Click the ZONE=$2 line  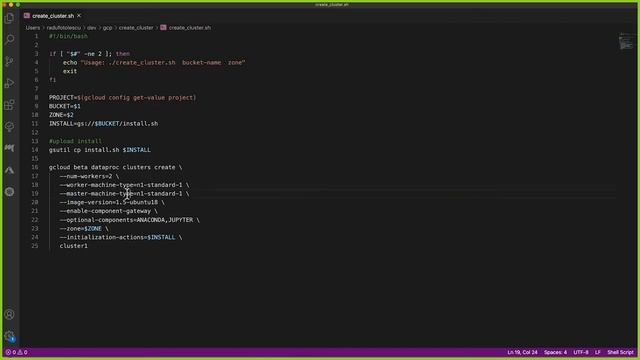(61, 115)
